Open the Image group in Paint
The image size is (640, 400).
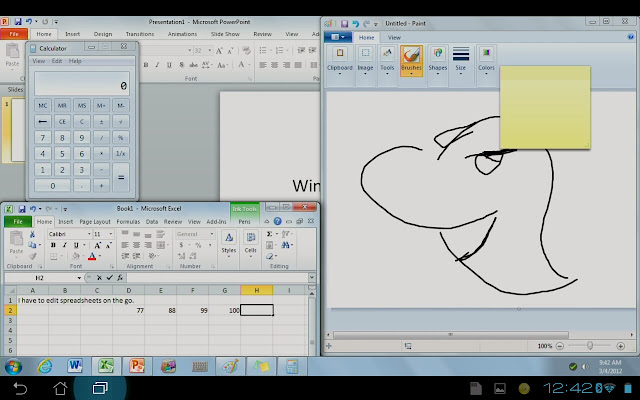pos(365,60)
